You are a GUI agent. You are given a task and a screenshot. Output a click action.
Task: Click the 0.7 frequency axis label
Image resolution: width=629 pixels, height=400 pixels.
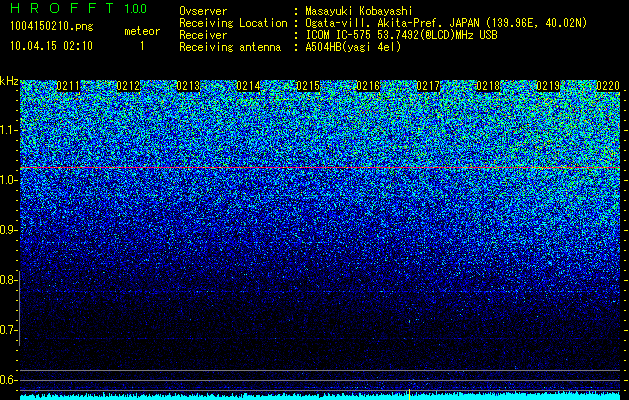click(x=9, y=330)
